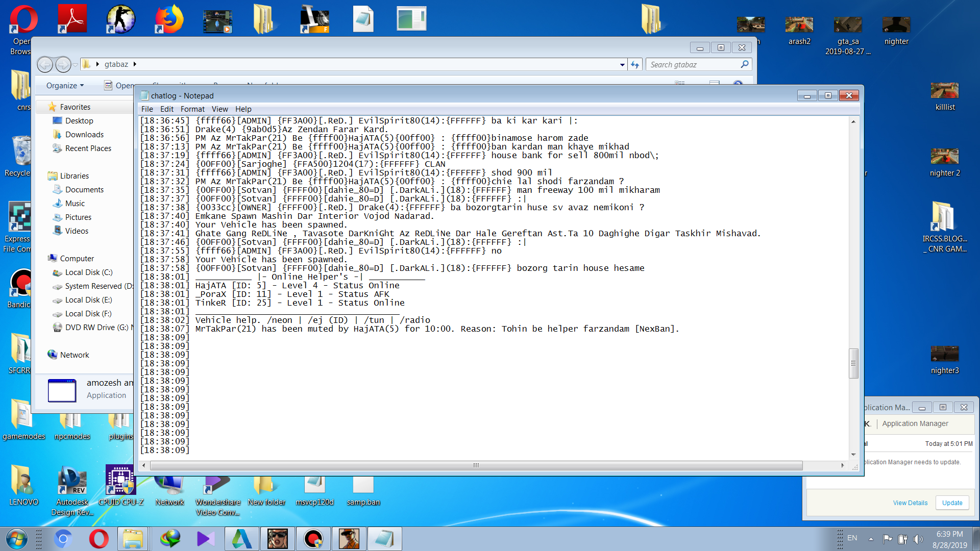Open Windows Explorer from the taskbar

[133, 539]
